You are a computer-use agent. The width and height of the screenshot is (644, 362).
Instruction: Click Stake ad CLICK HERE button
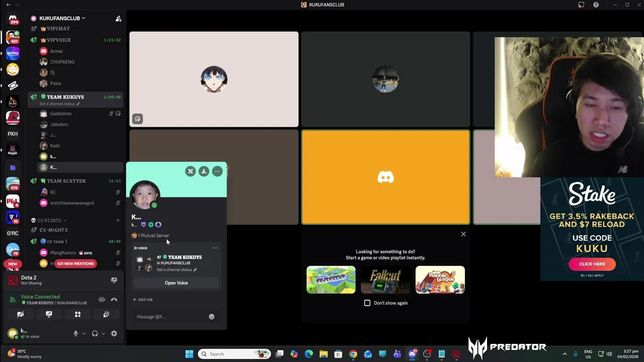pos(592,264)
